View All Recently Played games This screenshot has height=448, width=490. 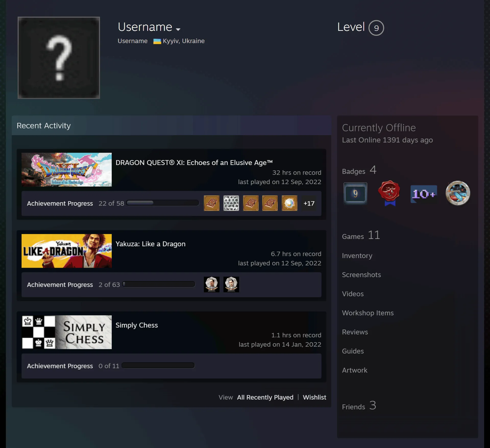point(265,397)
